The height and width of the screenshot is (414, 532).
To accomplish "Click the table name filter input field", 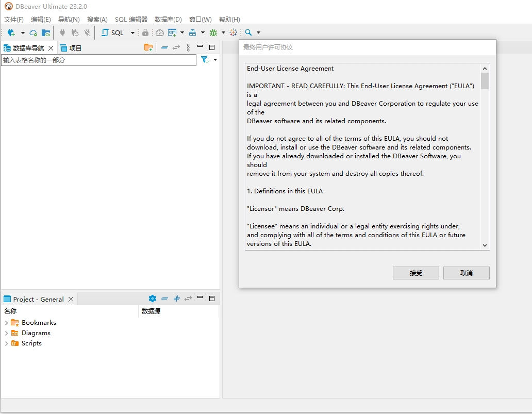I will tap(98, 60).
